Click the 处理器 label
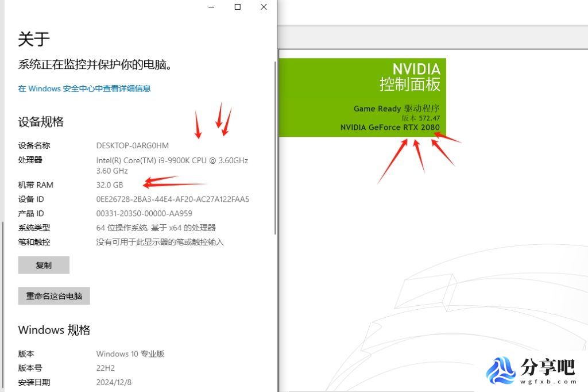 tap(30, 160)
